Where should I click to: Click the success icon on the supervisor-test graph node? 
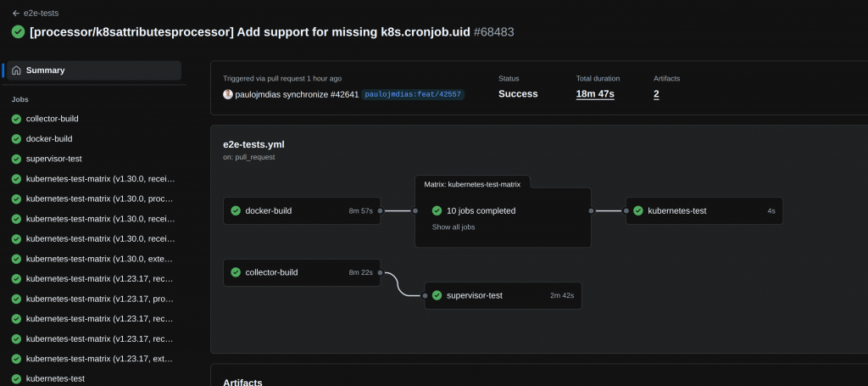click(437, 295)
